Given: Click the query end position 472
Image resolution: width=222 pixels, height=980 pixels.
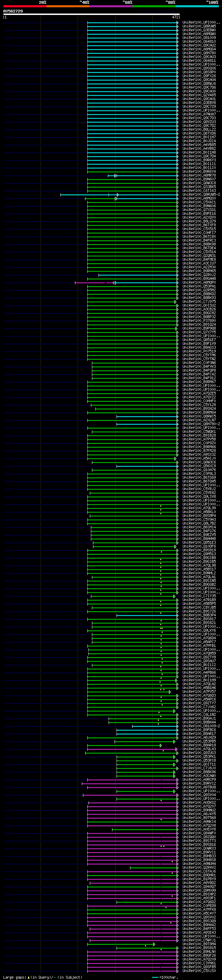Looking at the screenshot, I should pyautogui.click(x=175, y=17).
